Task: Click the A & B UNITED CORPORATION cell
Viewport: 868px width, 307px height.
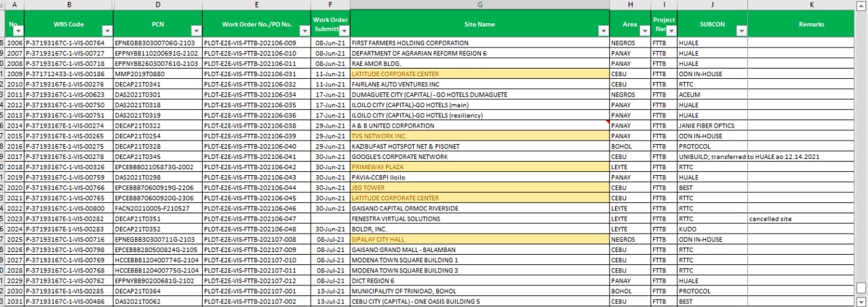Action: tap(479, 126)
